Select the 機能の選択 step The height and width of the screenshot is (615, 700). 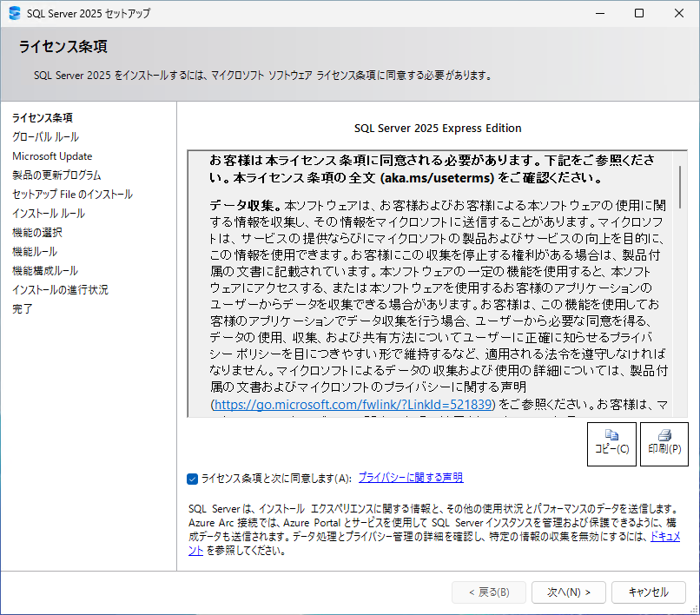(37, 233)
